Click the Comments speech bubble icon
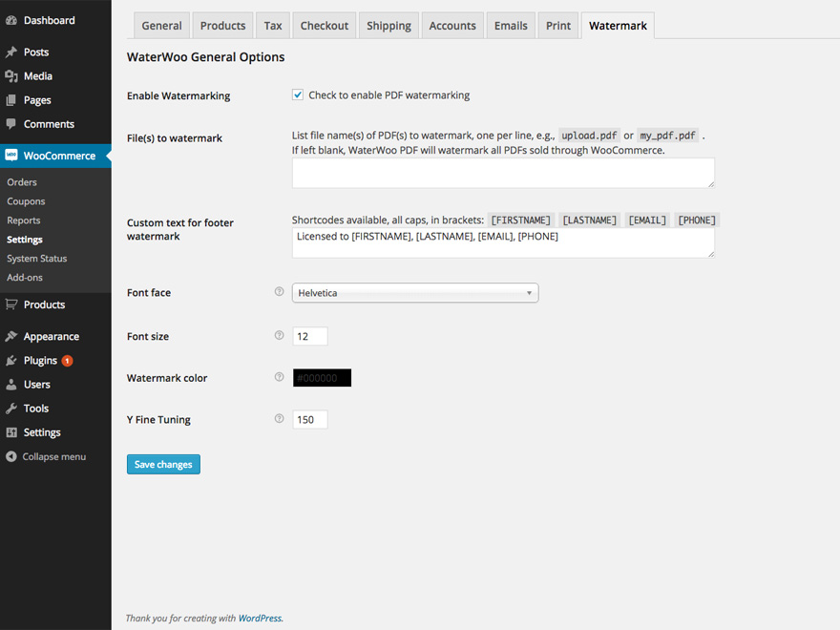 11,124
